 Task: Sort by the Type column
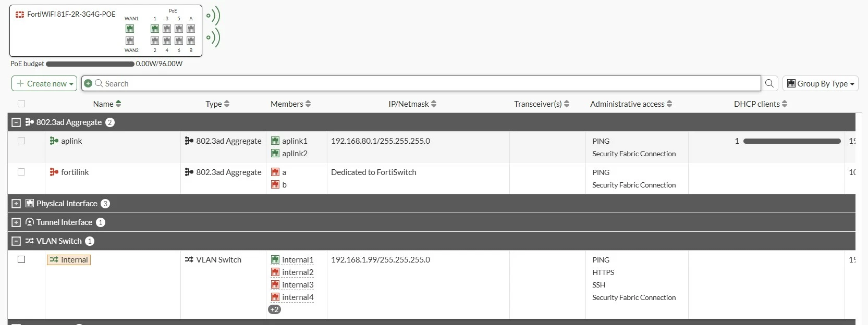point(217,104)
